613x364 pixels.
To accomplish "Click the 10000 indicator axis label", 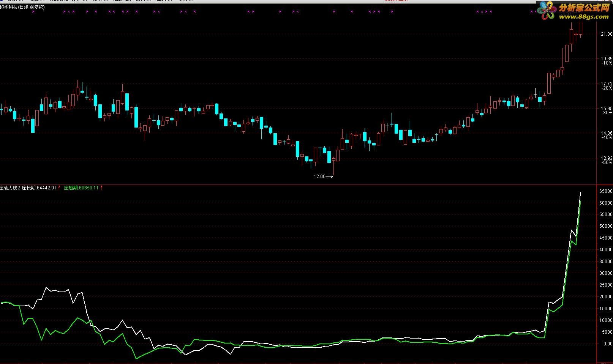I will 606,320.
